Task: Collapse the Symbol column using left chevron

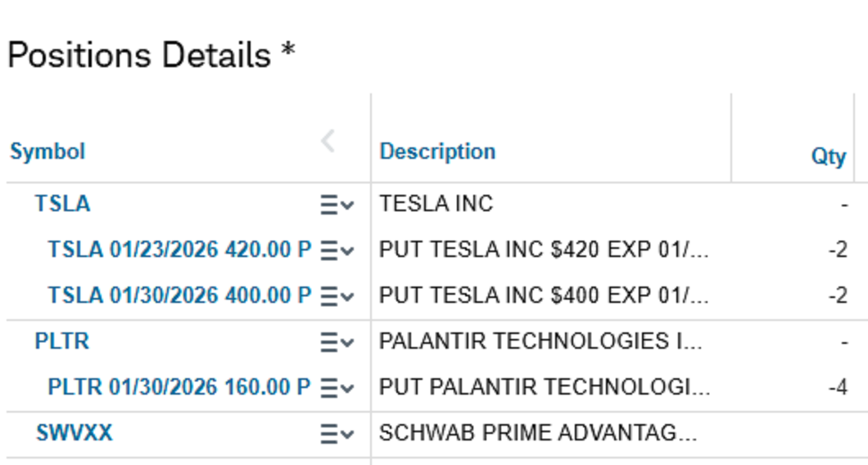Action: [328, 141]
